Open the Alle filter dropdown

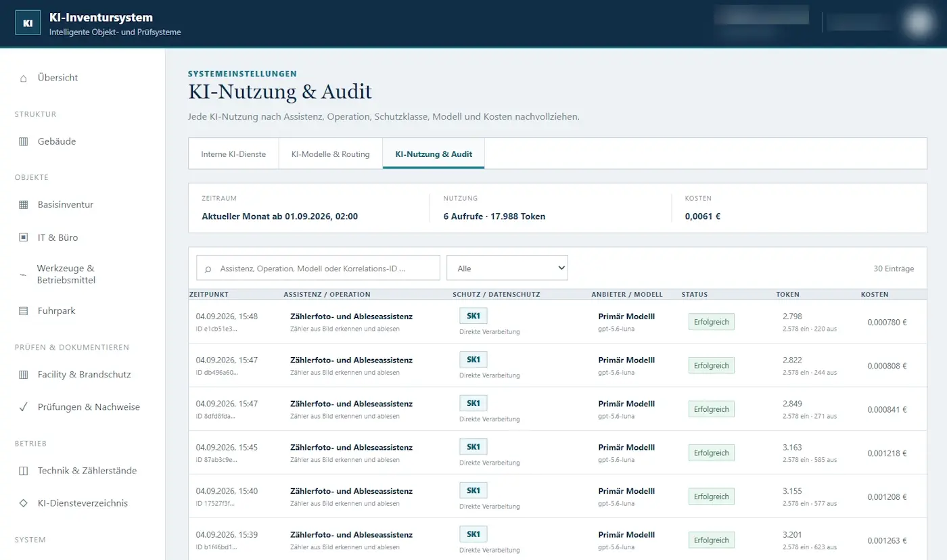click(x=507, y=268)
